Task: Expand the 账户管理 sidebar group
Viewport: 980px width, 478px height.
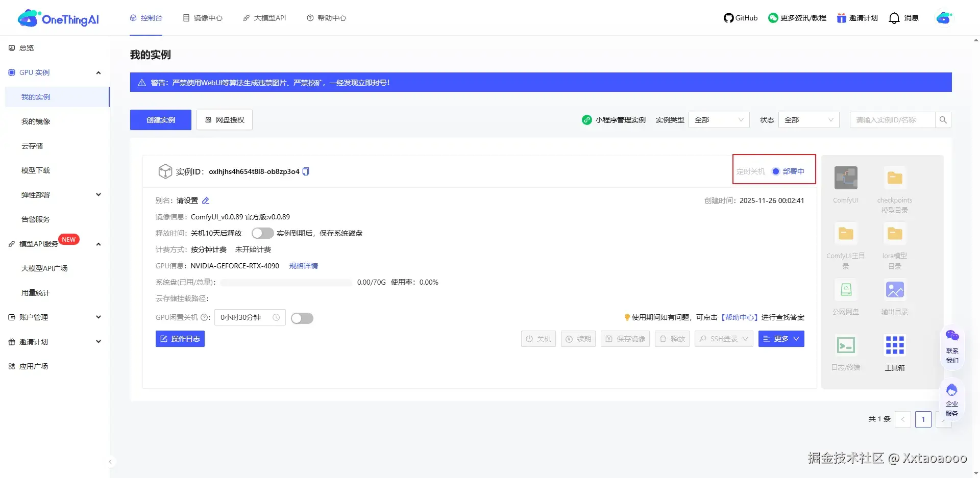Action: click(x=99, y=317)
